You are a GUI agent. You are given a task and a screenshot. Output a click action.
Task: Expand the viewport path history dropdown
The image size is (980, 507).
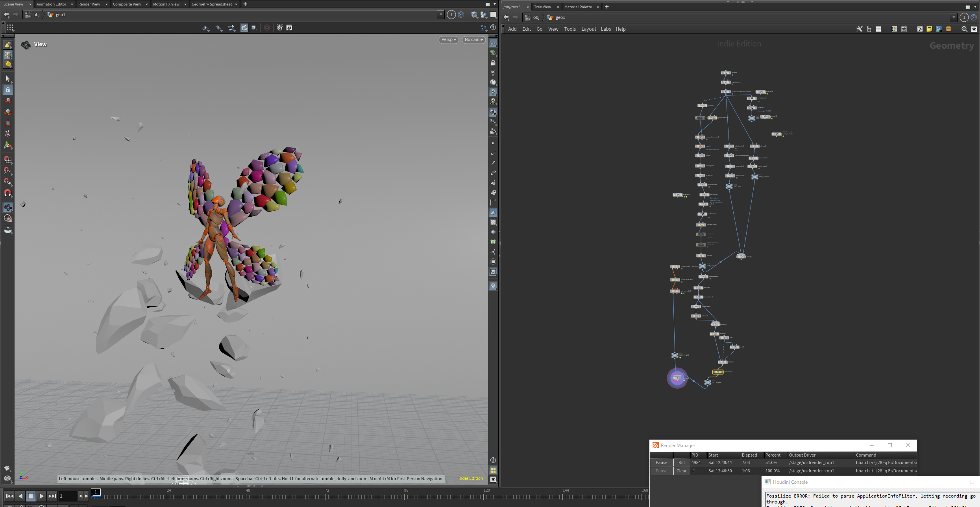point(440,15)
